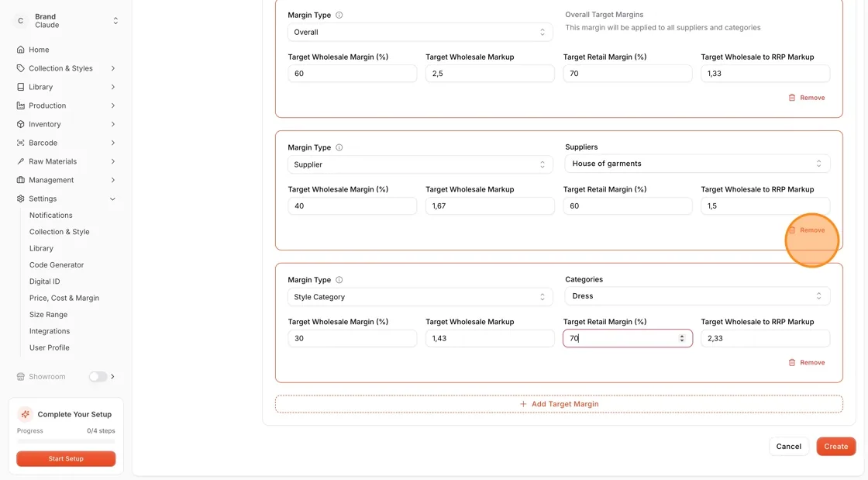
Task: Click Overall Target Retail Margin field 70
Action: [x=628, y=74]
